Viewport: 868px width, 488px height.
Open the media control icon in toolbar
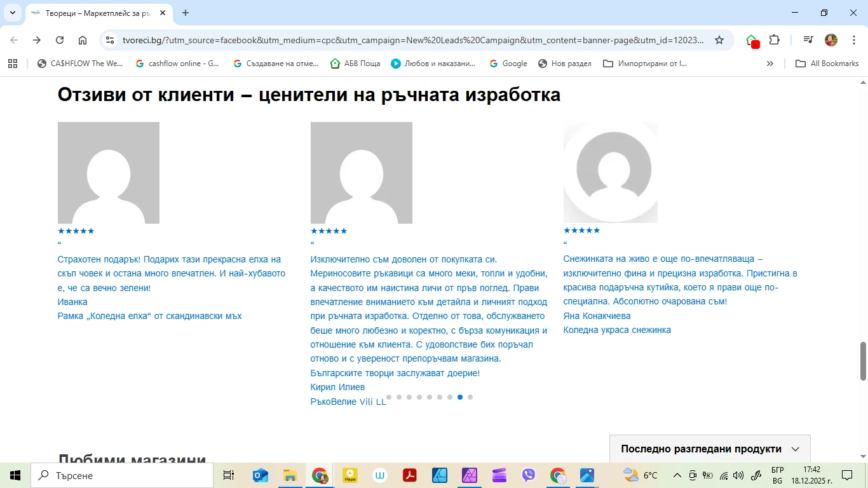[808, 40]
